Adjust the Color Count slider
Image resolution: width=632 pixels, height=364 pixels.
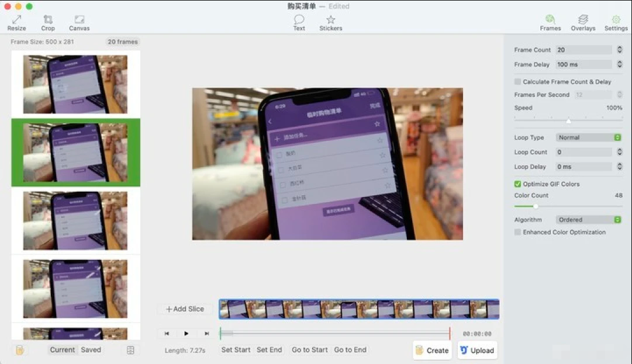click(x=536, y=206)
